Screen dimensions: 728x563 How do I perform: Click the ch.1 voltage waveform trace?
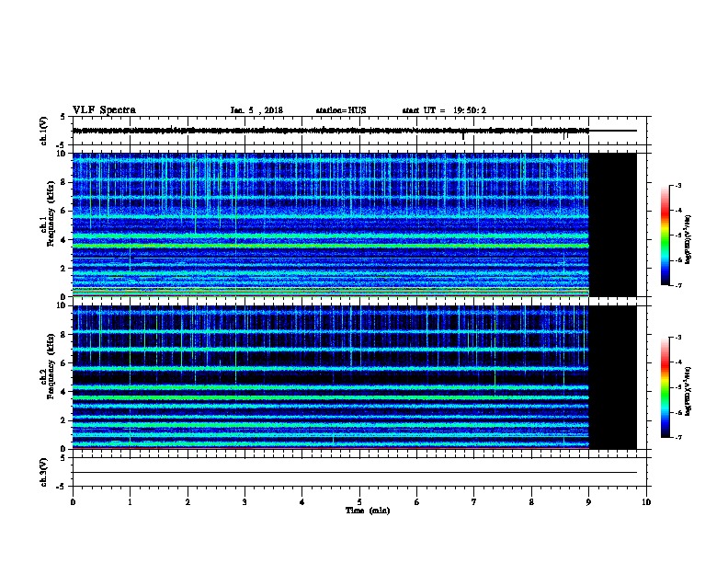[x=354, y=131]
